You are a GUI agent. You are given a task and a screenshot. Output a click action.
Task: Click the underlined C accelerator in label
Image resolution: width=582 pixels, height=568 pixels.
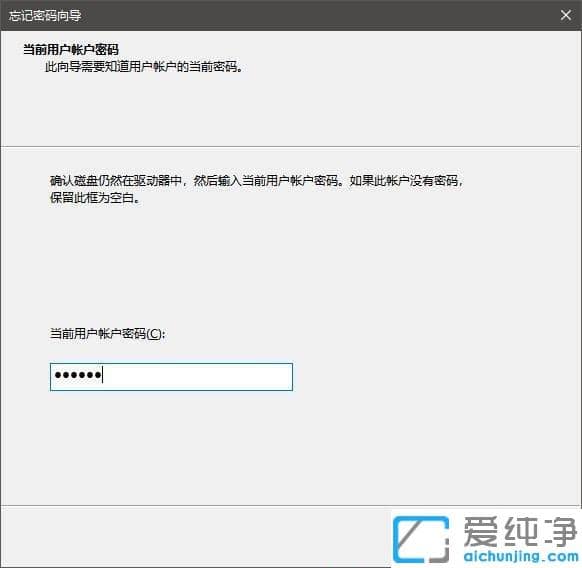tap(154, 334)
